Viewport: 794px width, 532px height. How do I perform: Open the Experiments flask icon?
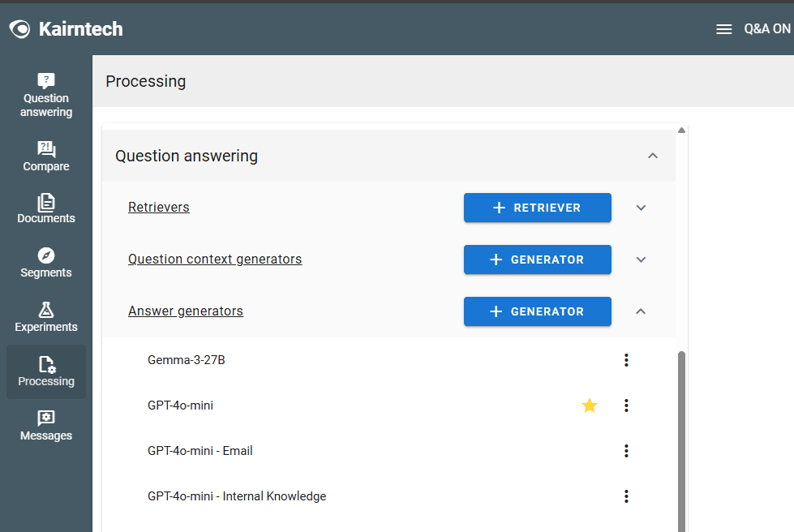click(x=46, y=310)
